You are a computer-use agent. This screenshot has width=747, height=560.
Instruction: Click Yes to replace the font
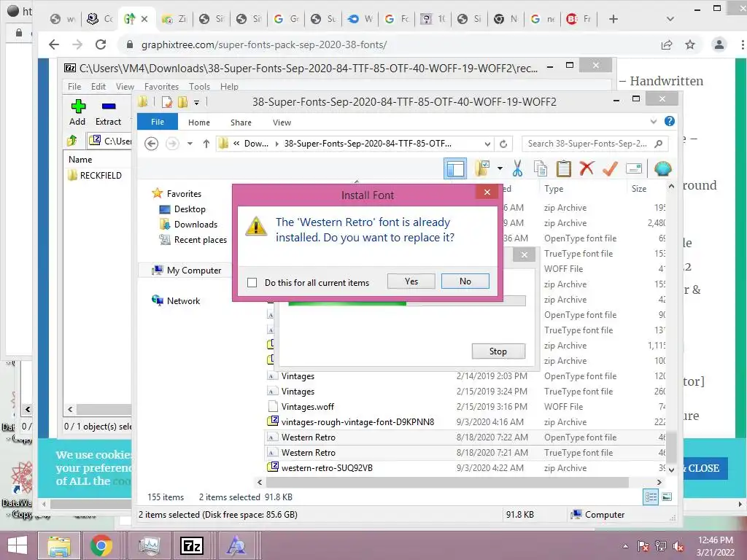point(411,281)
